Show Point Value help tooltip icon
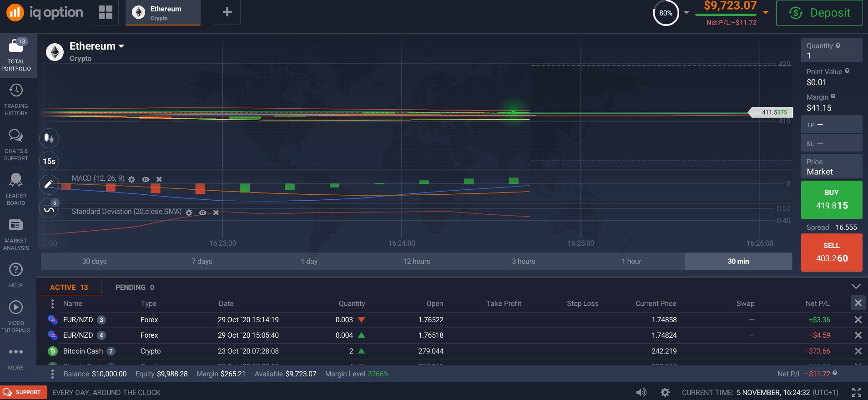This screenshot has width=868, height=400. pos(847,71)
